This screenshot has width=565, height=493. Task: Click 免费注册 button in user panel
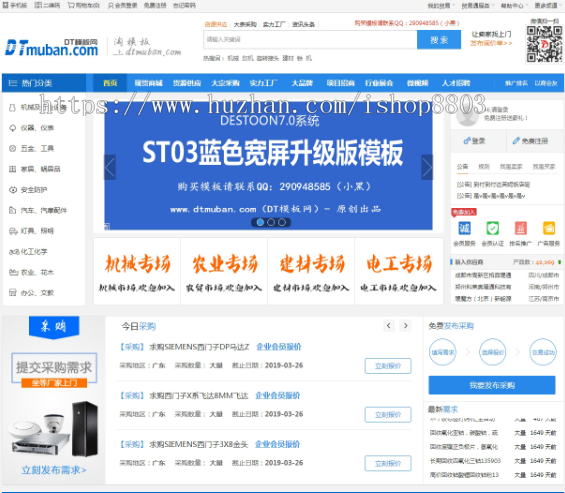535,141
